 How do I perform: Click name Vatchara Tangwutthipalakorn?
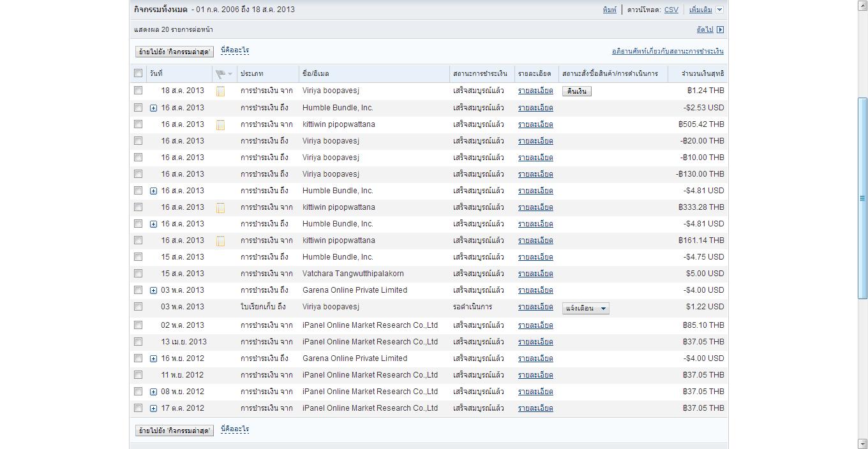(x=353, y=274)
